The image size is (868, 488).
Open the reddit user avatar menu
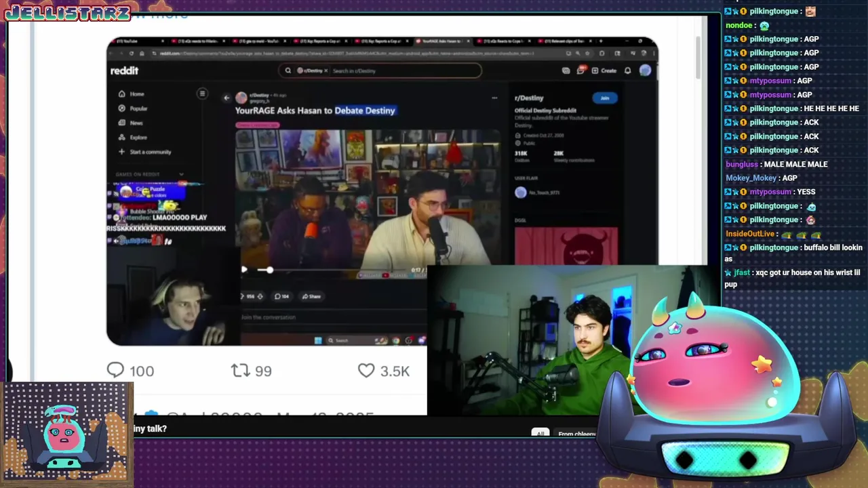click(645, 70)
